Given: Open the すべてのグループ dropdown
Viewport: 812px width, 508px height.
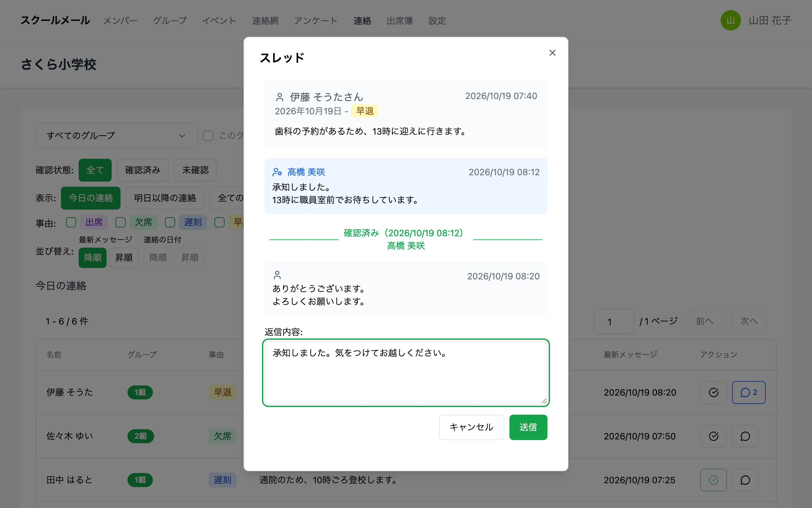Looking at the screenshot, I should (116, 136).
